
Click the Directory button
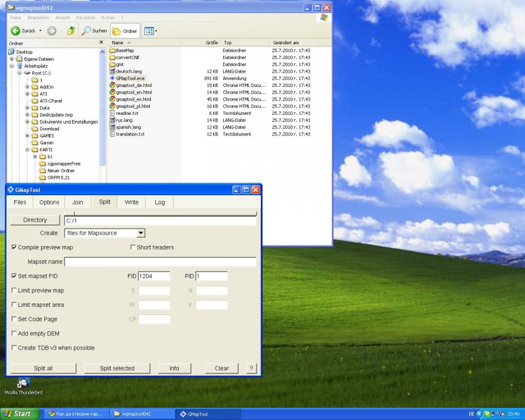35,220
